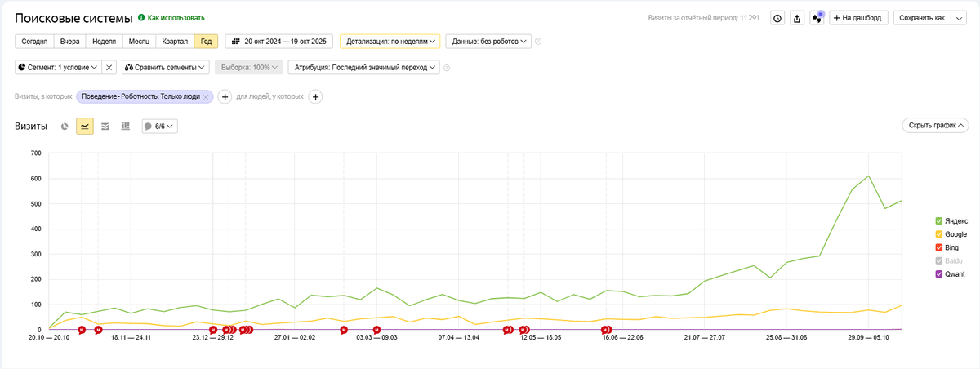Click x-axis label 21.07 — 27.07
This screenshot has height=369, width=980.
tap(704, 337)
